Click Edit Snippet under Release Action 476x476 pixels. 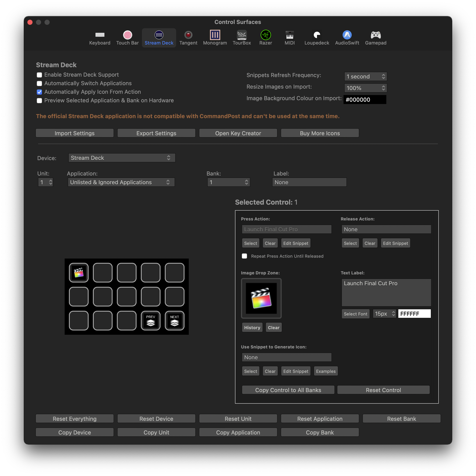tap(396, 243)
